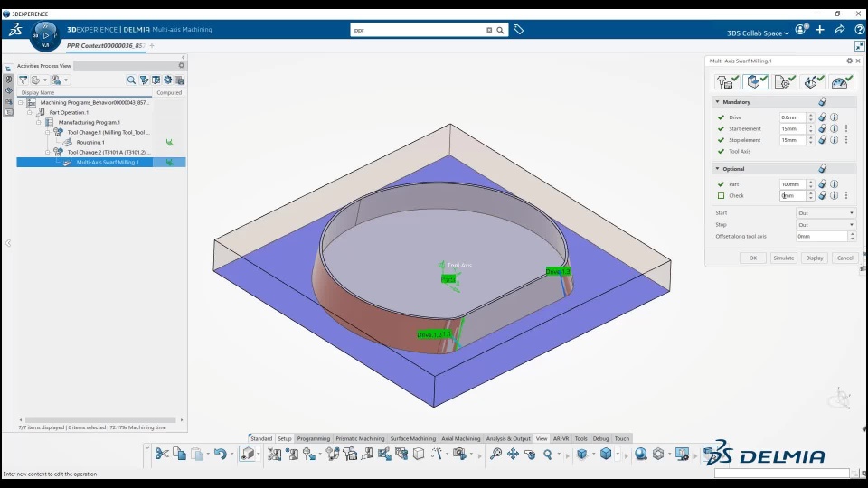Screen dimensions: 868x488
Task: Collapse the Machining Programs tree node
Action: coord(21,102)
